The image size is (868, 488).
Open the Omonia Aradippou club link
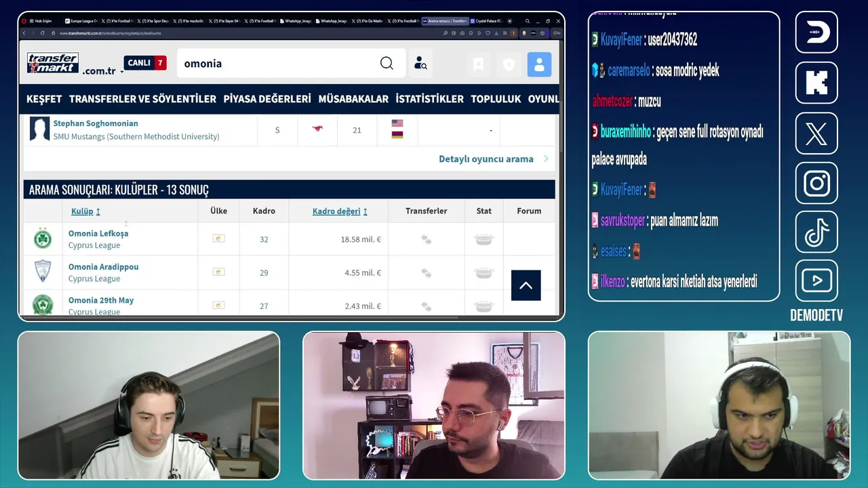pyautogui.click(x=104, y=266)
